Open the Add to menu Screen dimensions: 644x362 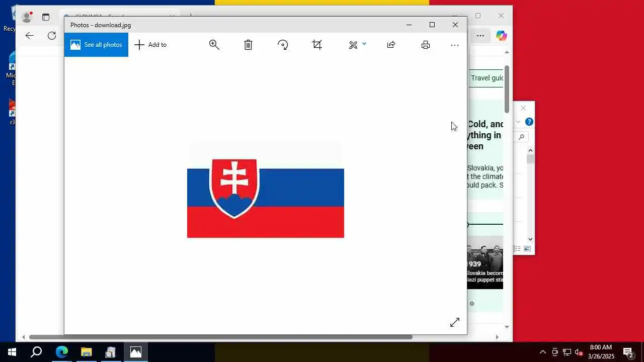pyautogui.click(x=150, y=45)
